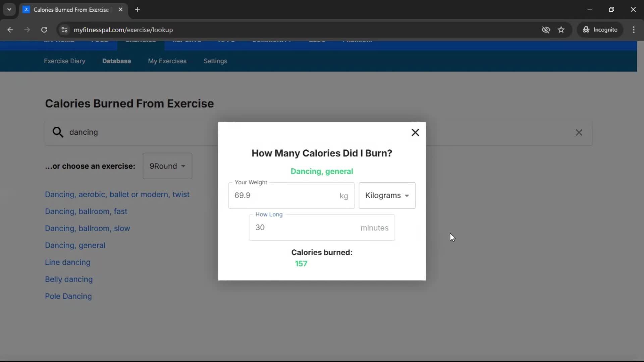Bookmark this page with star
644x362 pixels.
561,30
